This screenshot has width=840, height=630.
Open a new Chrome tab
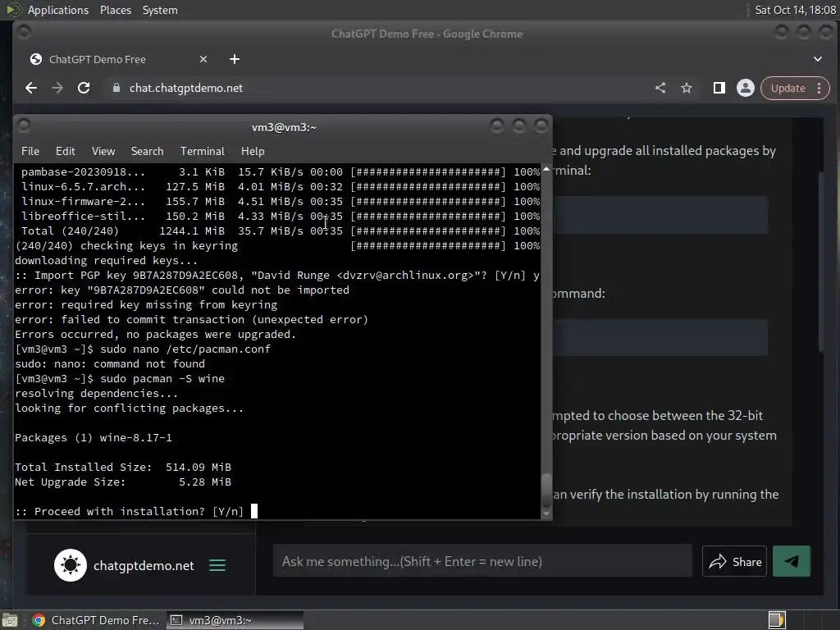click(235, 59)
